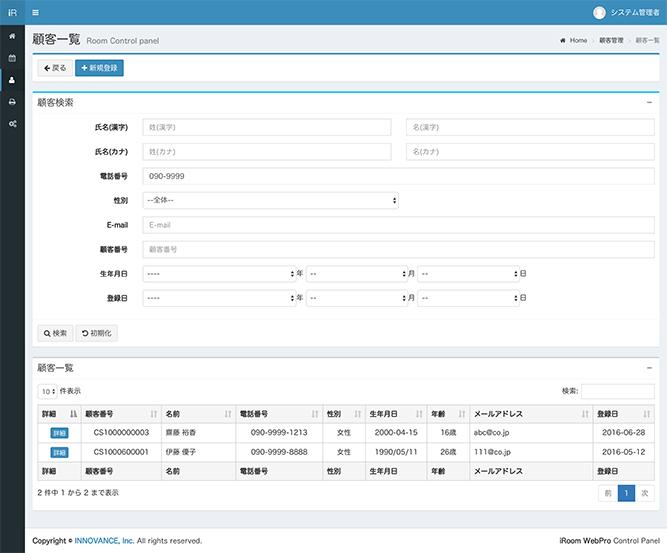Click the age cell 16歳
The height and width of the screenshot is (553, 667).
pyautogui.click(x=448, y=433)
